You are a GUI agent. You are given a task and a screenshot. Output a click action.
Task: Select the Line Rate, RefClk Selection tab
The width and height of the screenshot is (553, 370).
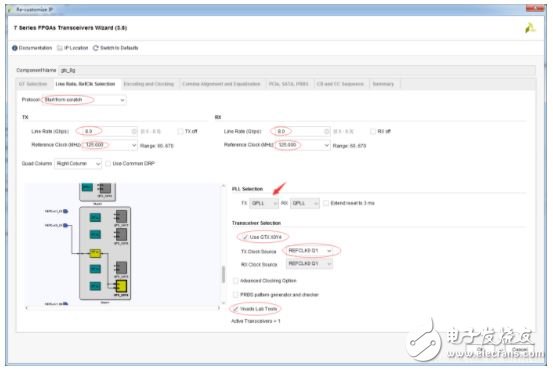tap(86, 84)
